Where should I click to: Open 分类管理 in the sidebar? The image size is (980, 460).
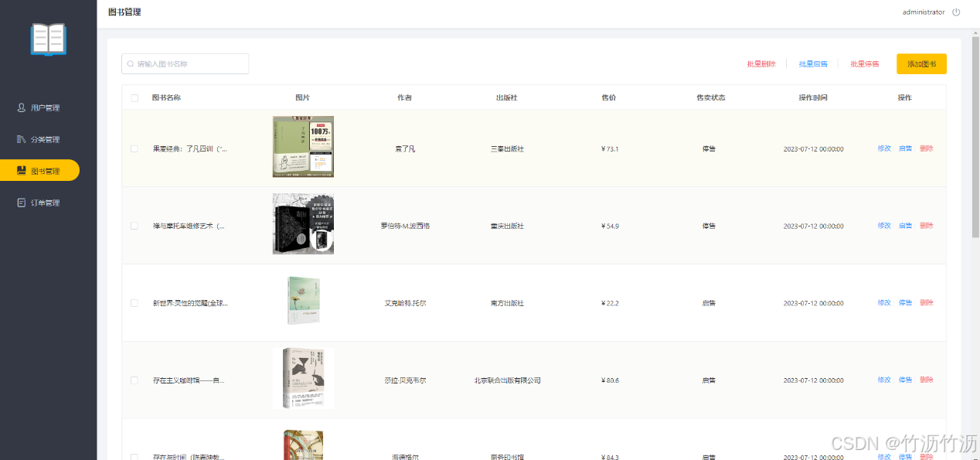tap(39, 139)
